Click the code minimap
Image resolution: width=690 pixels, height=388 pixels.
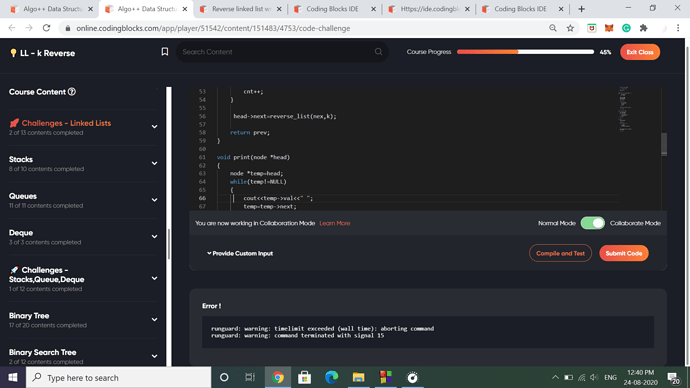coord(625,109)
